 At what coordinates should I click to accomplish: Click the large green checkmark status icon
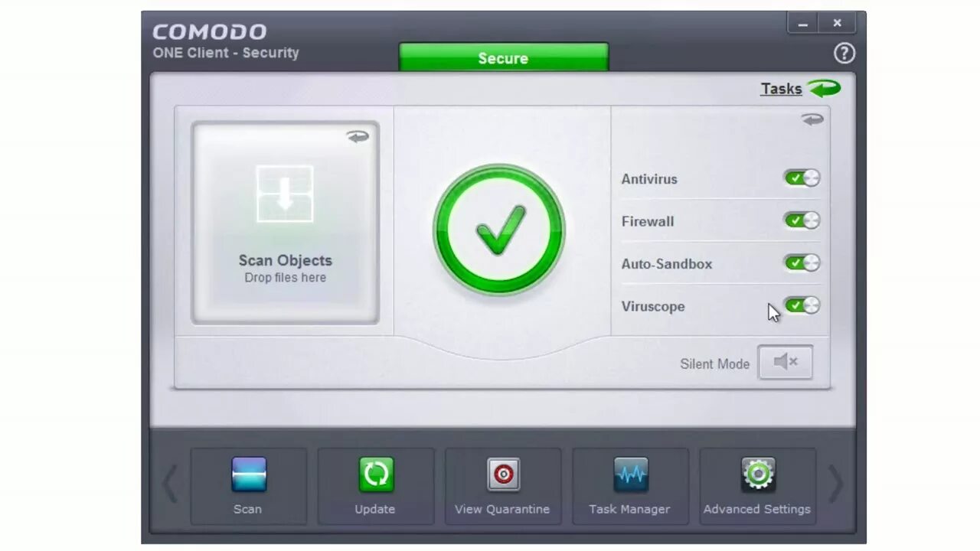coord(499,230)
